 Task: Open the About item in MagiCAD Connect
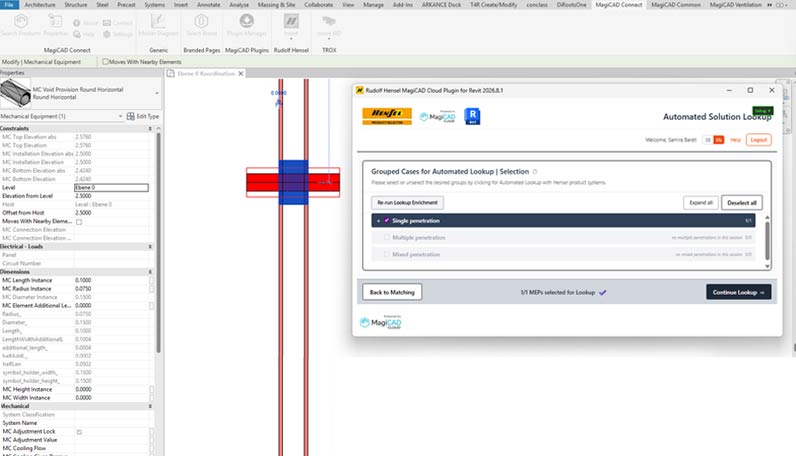[85, 23]
